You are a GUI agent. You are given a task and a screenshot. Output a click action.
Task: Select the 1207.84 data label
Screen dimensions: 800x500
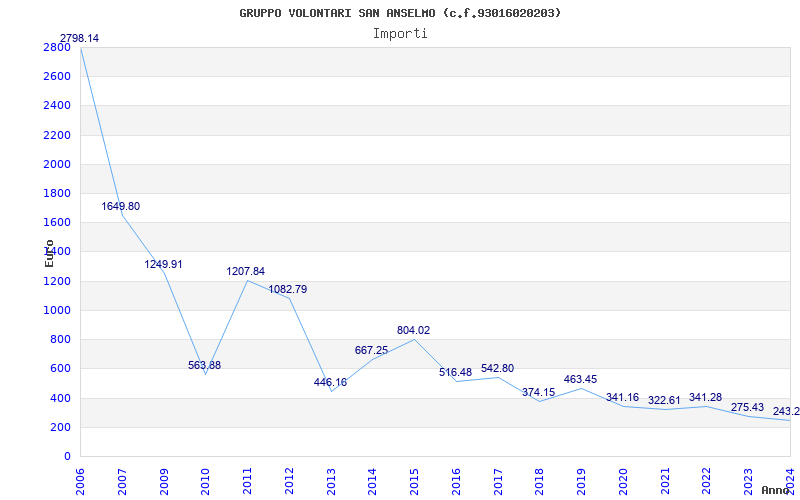[x=246, y=271]
